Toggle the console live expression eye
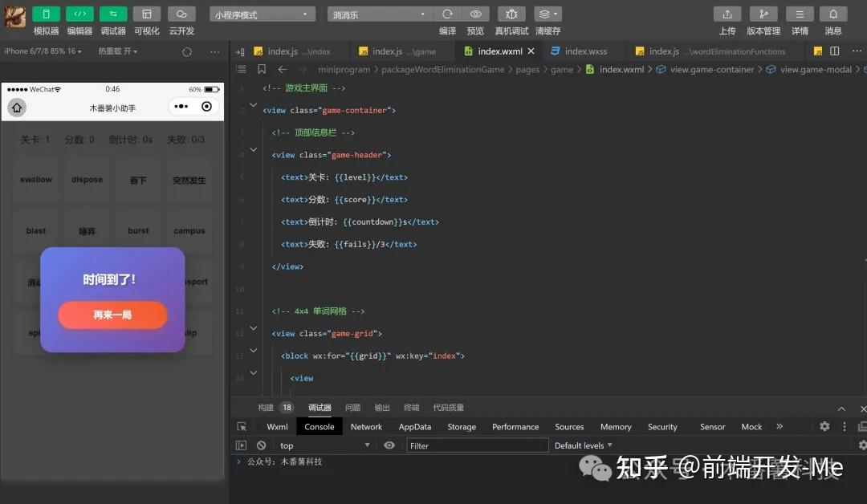Viewport: 867px width, 504px height. coord(389,445)
